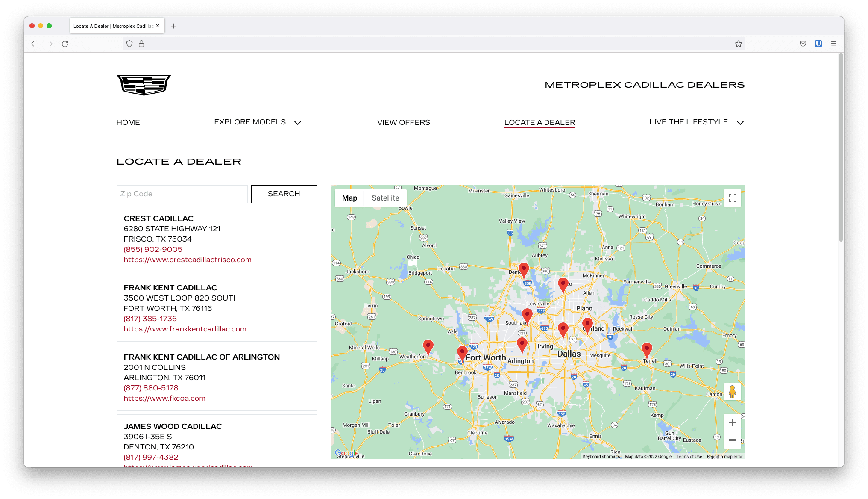Screen dimensions: 868x499
Task: Click the Google logo on map
Action: pyautogui.click(x=346, y=453)
